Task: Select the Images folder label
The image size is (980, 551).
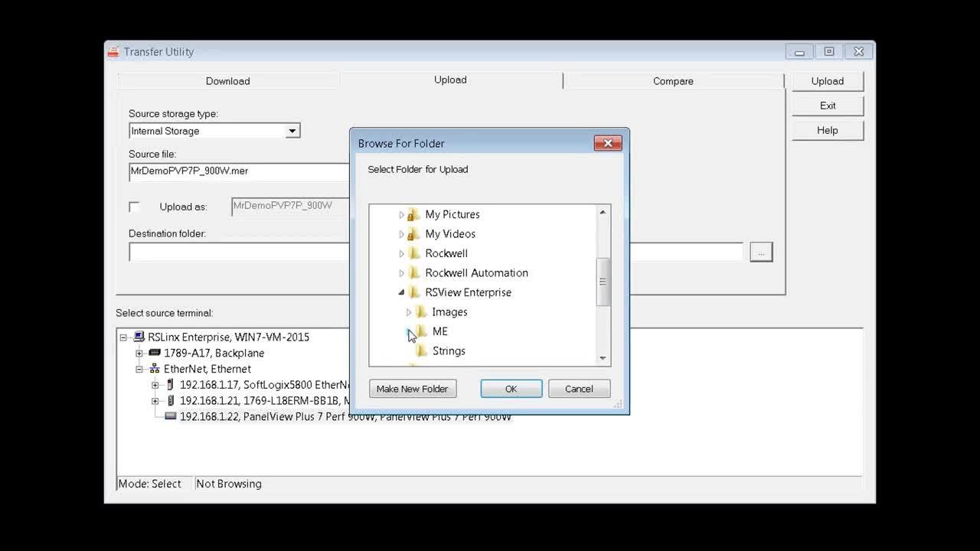Action: pyautogui.click(x=449, y=312)
